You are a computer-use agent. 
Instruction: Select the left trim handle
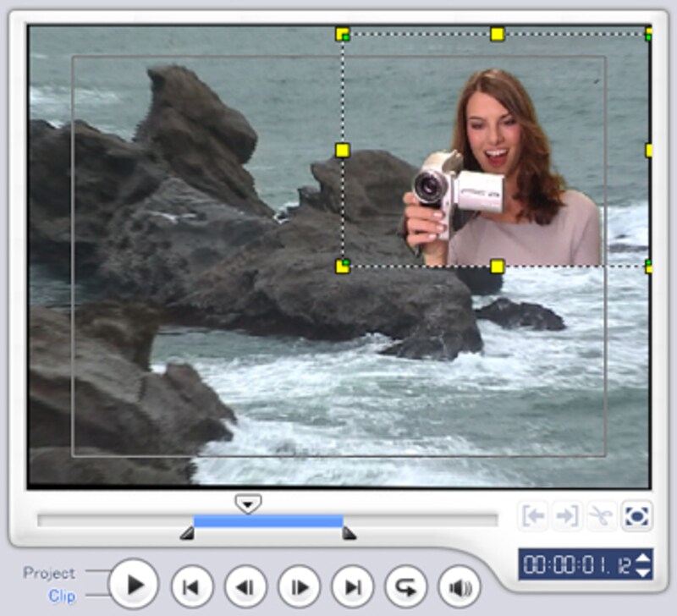[187, 533]
